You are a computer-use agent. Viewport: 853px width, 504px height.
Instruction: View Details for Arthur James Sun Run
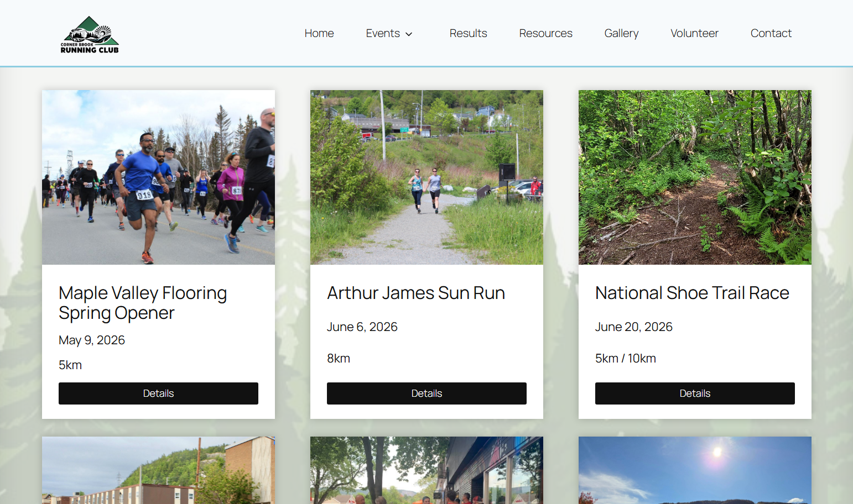(x=426, y=393)
